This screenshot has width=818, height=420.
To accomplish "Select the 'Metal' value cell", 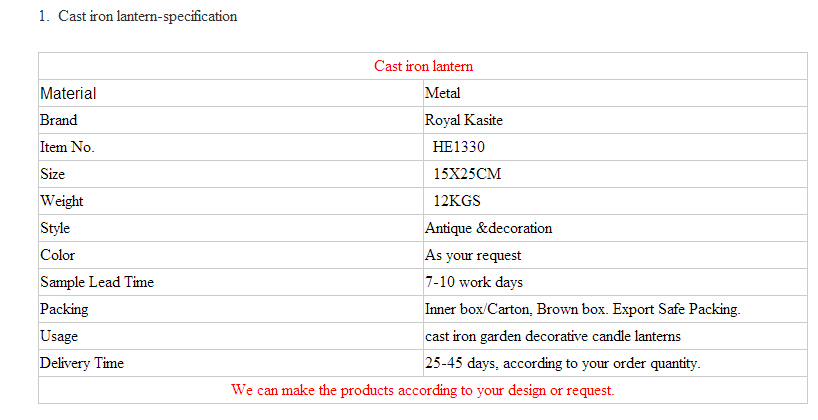I will coord(442,93).
